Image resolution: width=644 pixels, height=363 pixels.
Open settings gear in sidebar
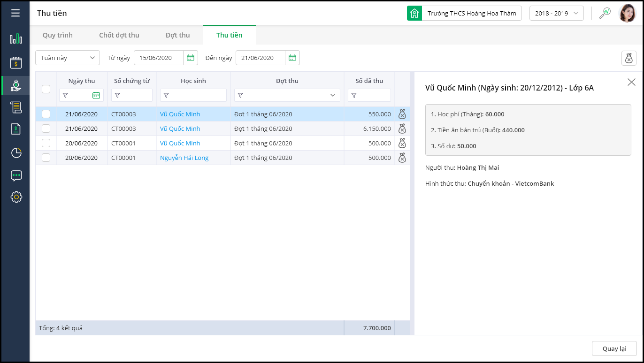pyautogui.click(x=16, y=197)
